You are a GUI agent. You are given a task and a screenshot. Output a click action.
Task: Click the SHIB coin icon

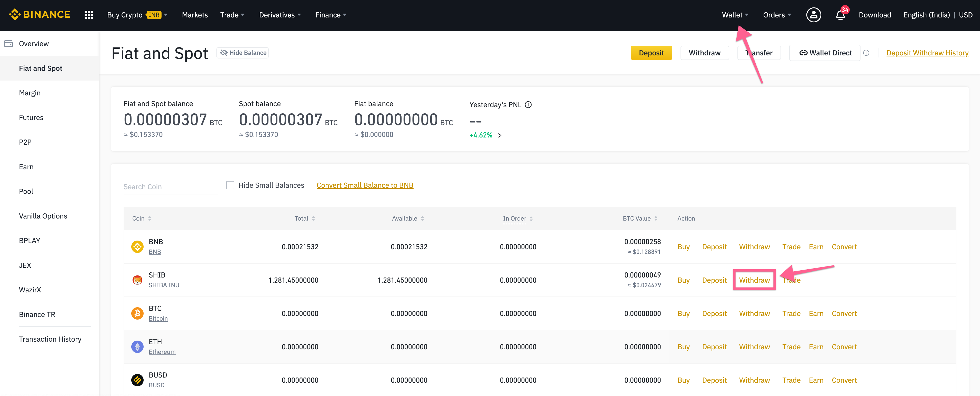click(x=137, y=280)
